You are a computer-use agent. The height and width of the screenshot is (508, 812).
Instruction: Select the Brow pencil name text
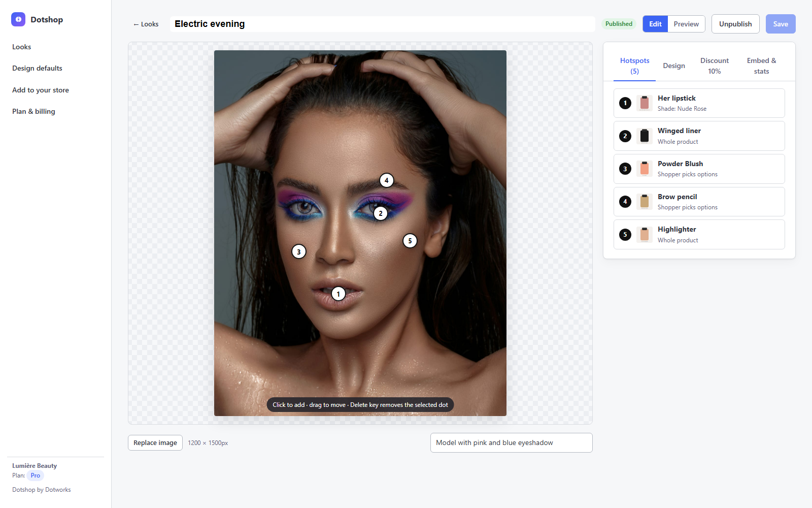(x=677, y=197)
